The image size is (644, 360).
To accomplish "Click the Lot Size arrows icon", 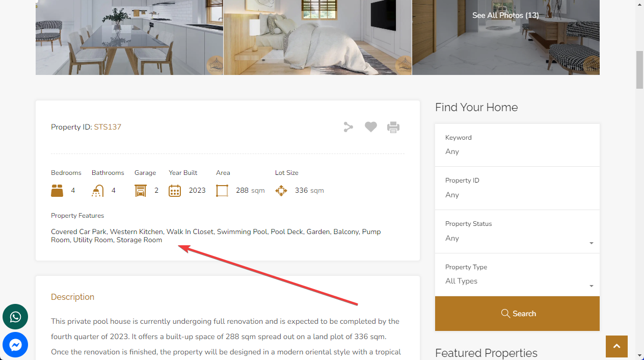I will [x=281, y=191].
